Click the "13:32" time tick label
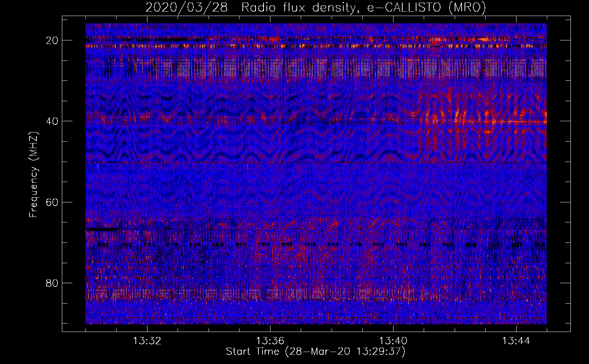This screenshot has width=589, height=364. point(147,341)
